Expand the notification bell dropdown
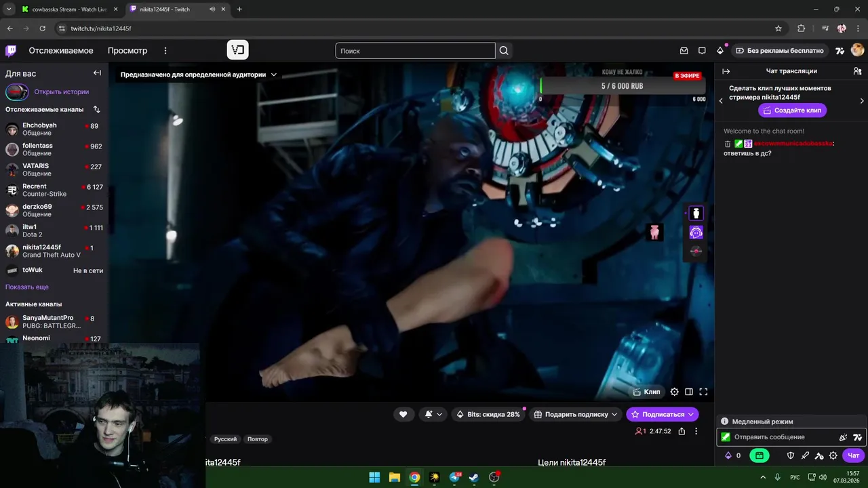868x488 pixels. tap(434, 414)
